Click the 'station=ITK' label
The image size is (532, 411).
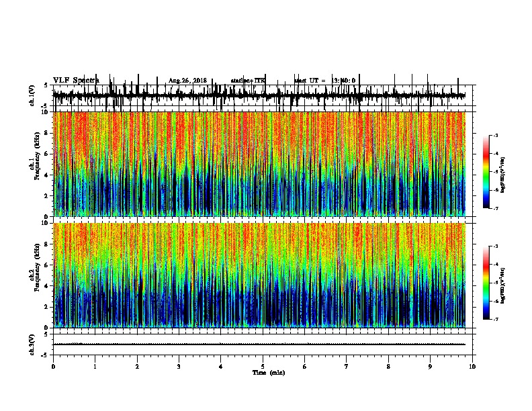point(248,81)
